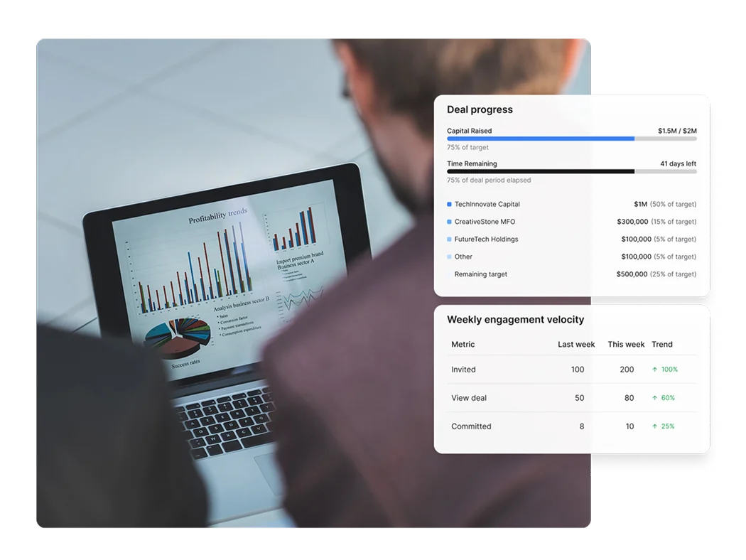Viewport: 746px width, 560px height.
Task: Open the Invited metric details
Action: [x=463, y=370]
